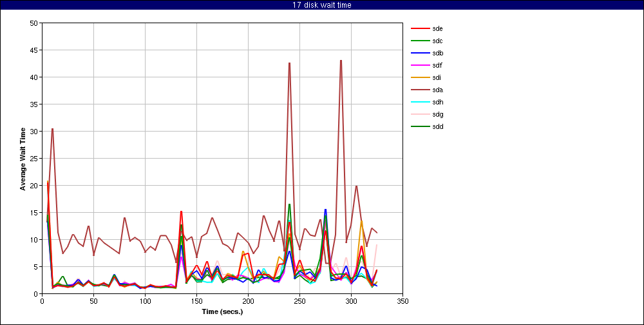This screenshot has width=644, height=325.
Task: Click the cyan sdh legend color line
Action: coord(419,102)
